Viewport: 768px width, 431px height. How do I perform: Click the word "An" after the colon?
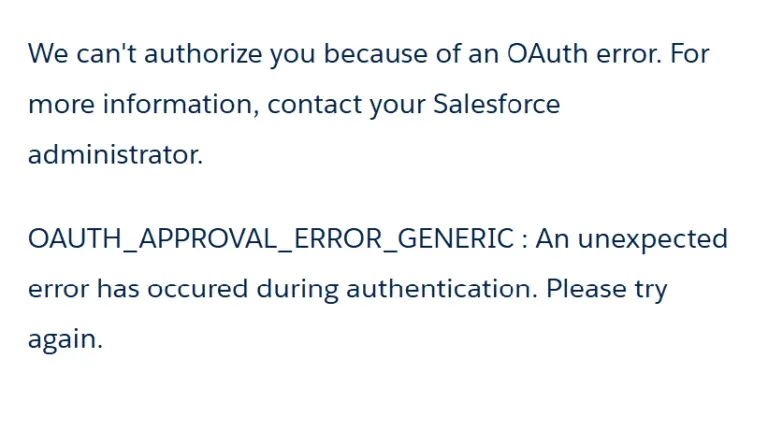click(553, 240)
